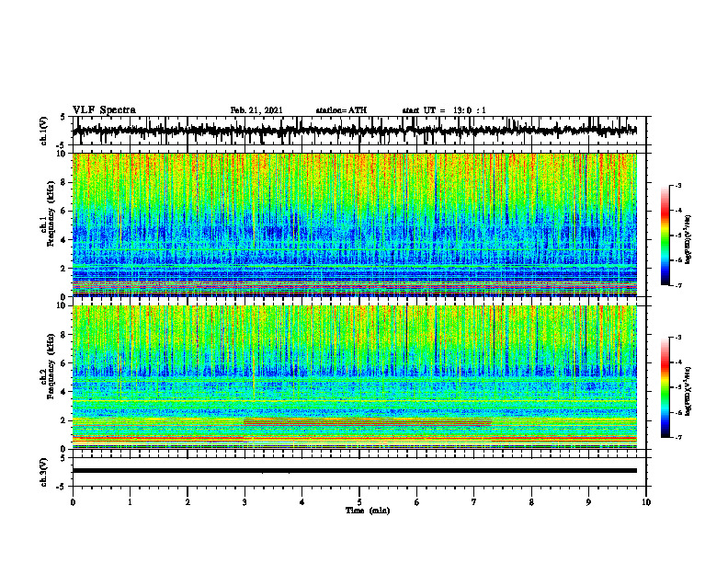The width and height of the screenshot is (728, 563).
Task: Click the ch.2 colorbar "-3" tick label
Action: tap(678, 338)
